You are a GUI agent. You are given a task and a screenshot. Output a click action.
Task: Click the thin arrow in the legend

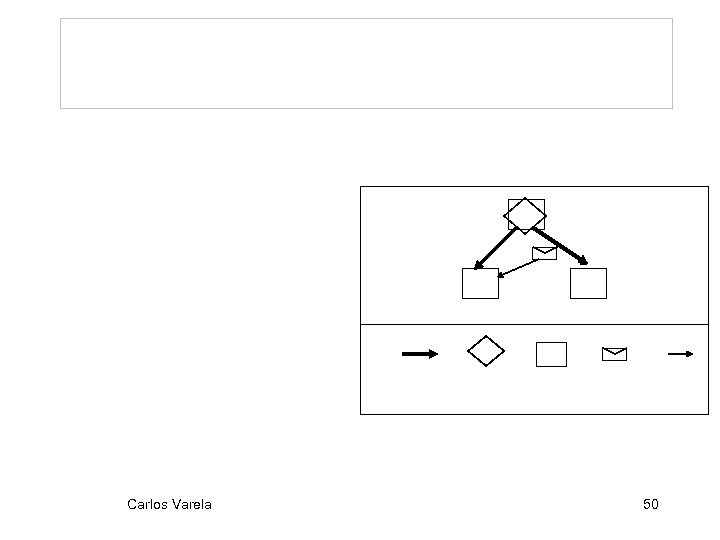click(680, 354)
